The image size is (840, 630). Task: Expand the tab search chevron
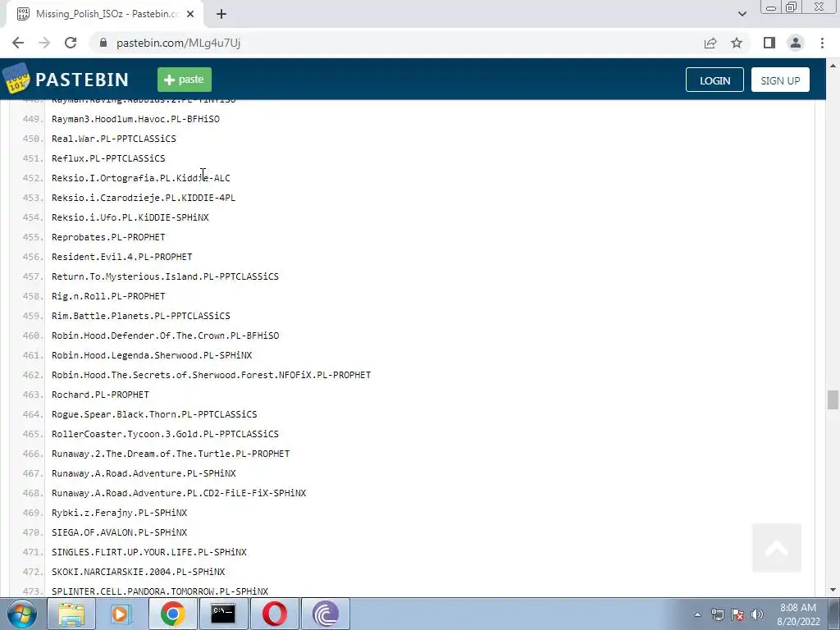click(742, 14)
